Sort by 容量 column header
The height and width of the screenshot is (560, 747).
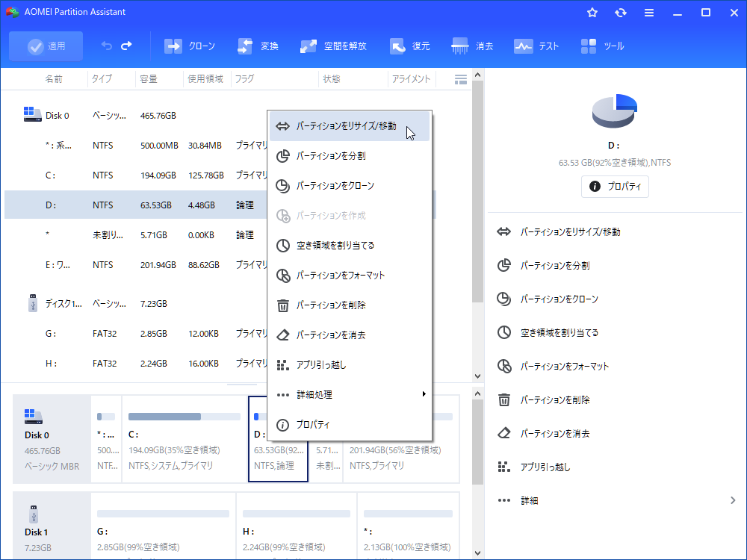(149, 79)
